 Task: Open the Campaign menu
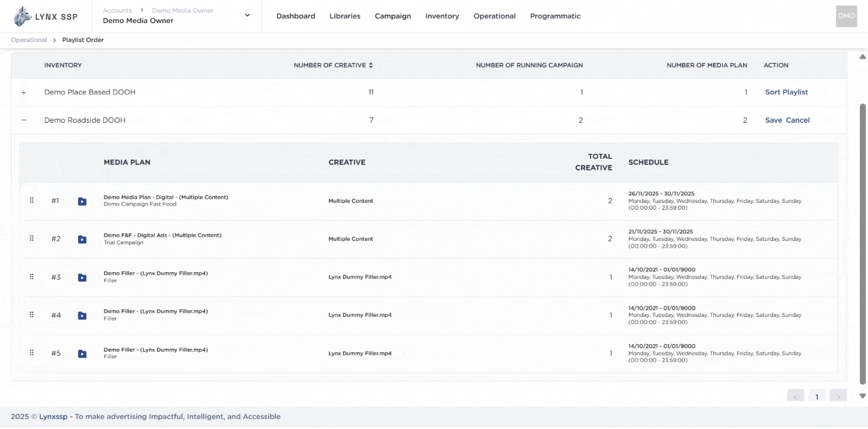pyautogui.click(x=393, y=16)
